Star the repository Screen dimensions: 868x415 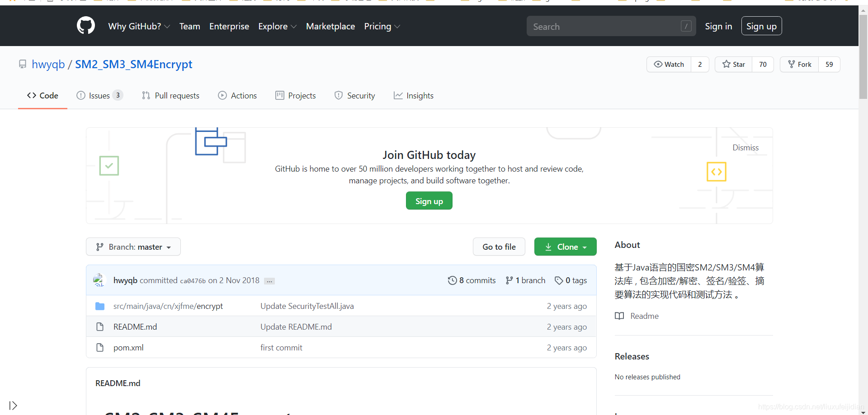(x=734, y=64)
